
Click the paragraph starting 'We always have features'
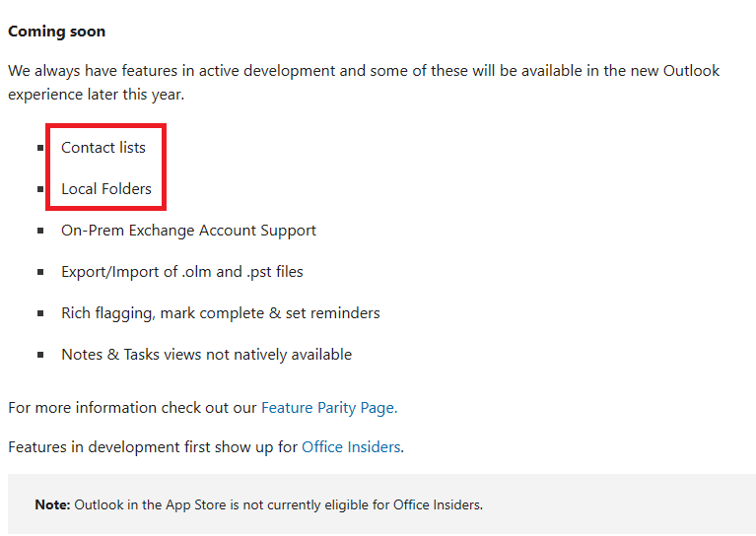[364, 83]
